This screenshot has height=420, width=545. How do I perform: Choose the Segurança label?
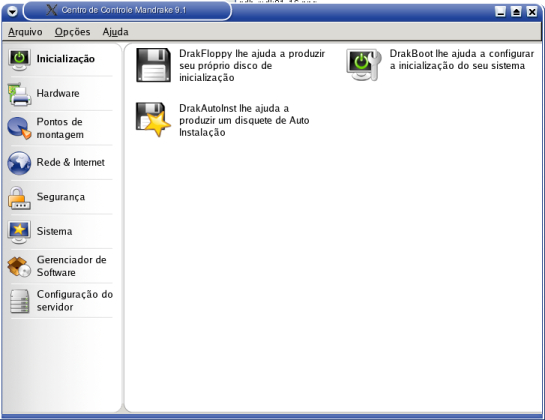(61, 197)
